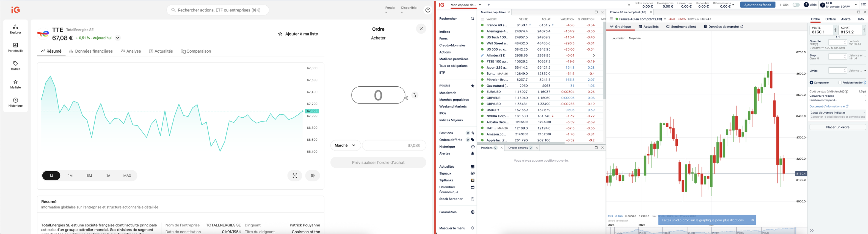Image resolution: width=868 pixels, height=234 pixels.
Task: Click the Quantité input field
Action: 836,43
